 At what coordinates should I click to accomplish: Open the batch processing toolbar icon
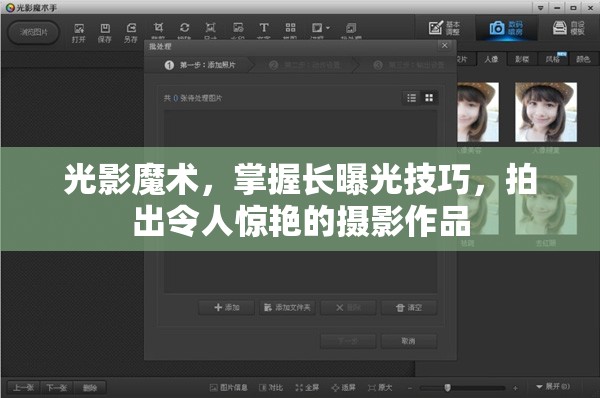point(351,28)
